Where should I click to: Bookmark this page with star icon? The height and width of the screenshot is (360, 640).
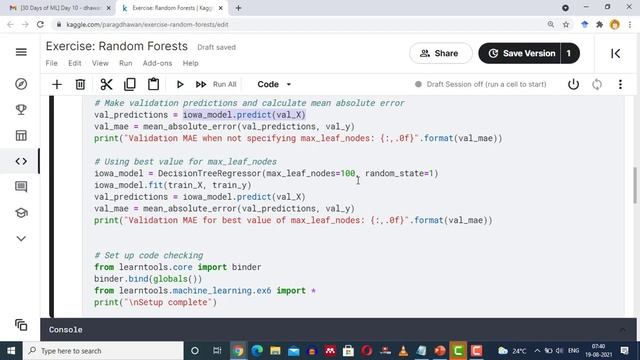566,24
